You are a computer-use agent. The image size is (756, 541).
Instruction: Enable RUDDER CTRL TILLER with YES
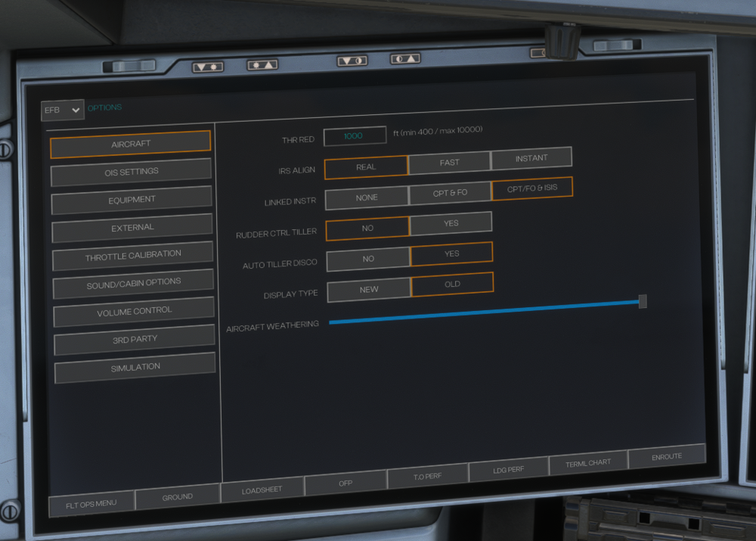tap(451, 224)
